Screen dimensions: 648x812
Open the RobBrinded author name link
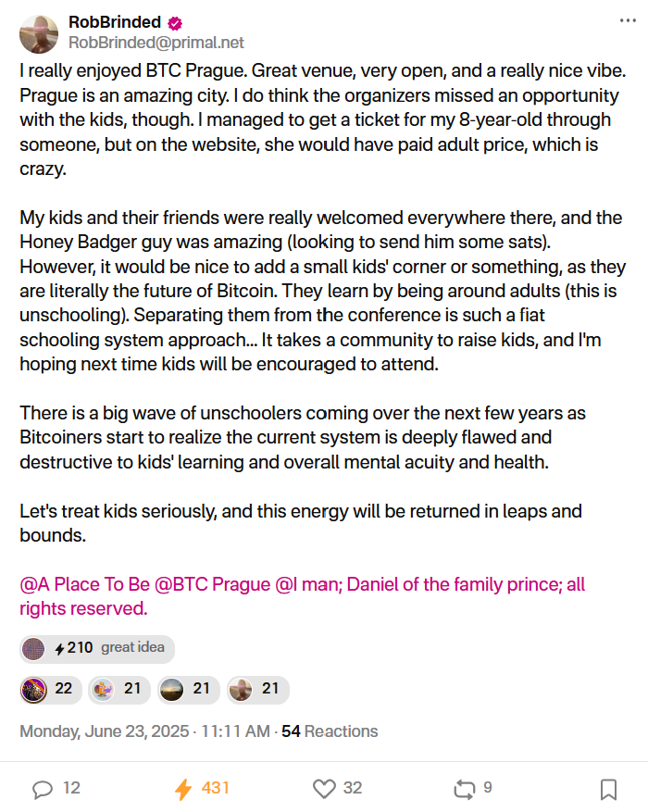tap(115, 22)
